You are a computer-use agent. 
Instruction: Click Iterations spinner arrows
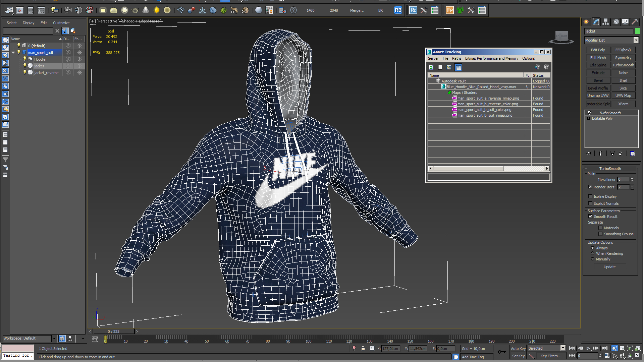pos(632,180)
